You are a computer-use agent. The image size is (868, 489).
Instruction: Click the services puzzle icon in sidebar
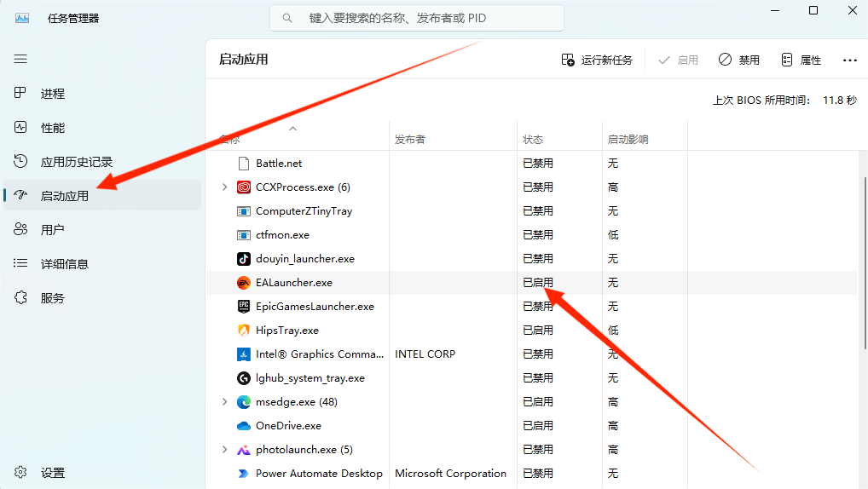tap(20, 297)
